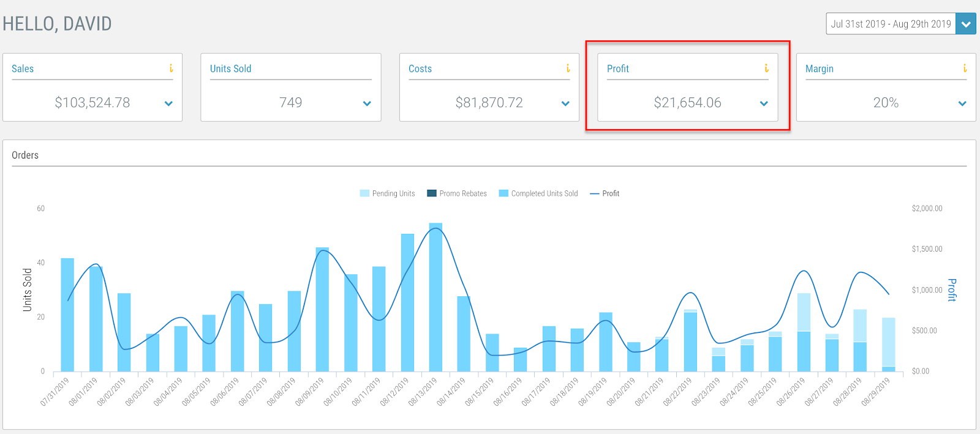Image resolution: width=980 pixels, height=434 pixels.
Task: Click the Profit card title
Action: point(618,69)
